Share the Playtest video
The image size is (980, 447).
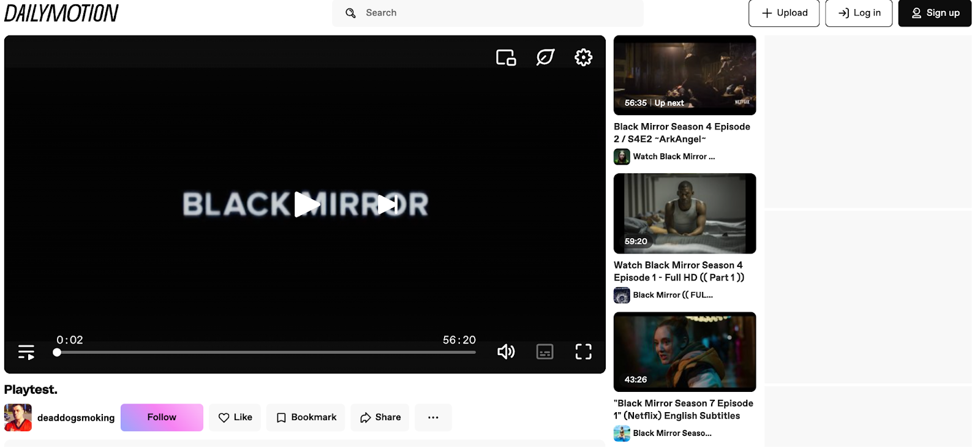[x=380, y=418]
